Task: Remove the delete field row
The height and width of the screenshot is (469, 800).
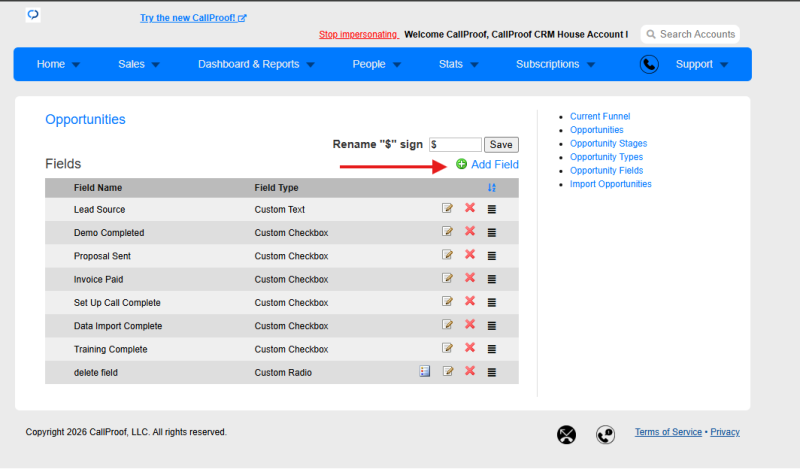Action: (x=470, y=371)
